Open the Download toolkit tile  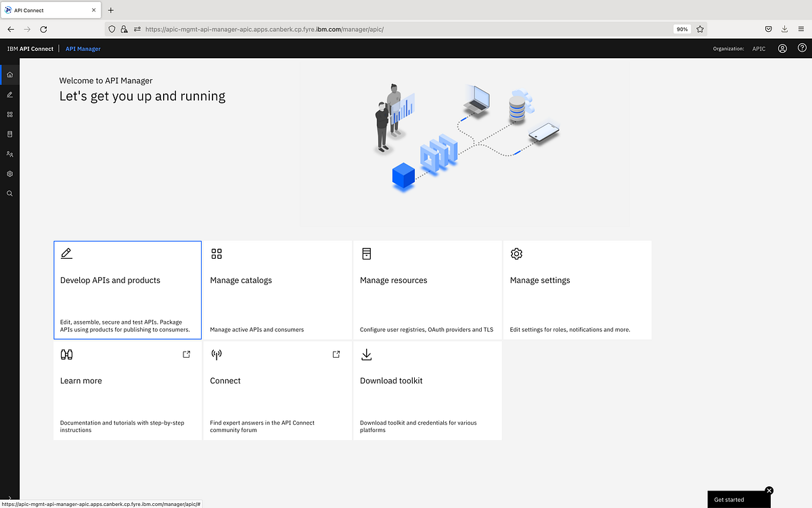click(427, 391)
